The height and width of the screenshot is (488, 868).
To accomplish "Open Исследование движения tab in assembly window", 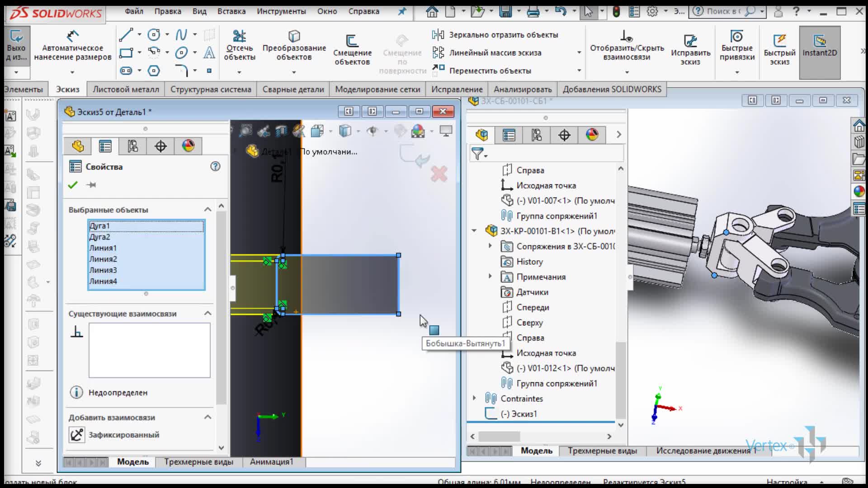I will point(706,450).
